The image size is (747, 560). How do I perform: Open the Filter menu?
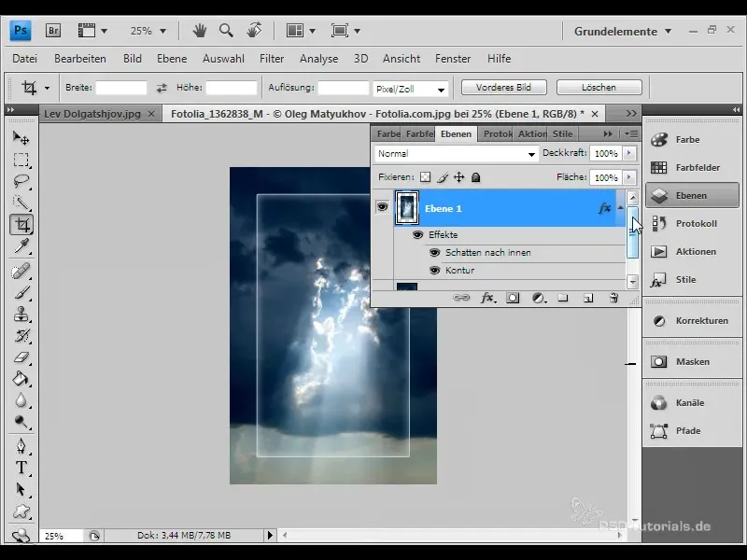[x=272, y=59]
